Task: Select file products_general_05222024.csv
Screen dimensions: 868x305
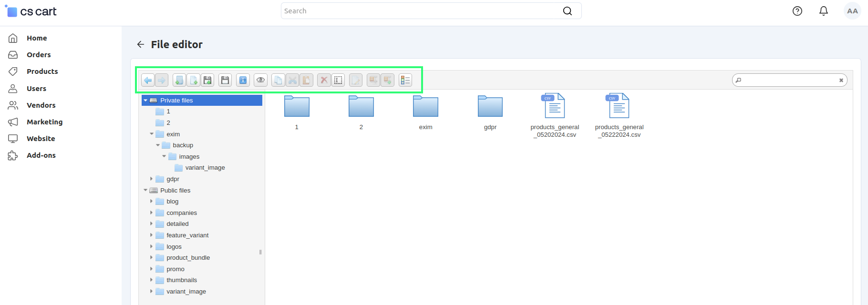Action: click(x=619, y=116)
